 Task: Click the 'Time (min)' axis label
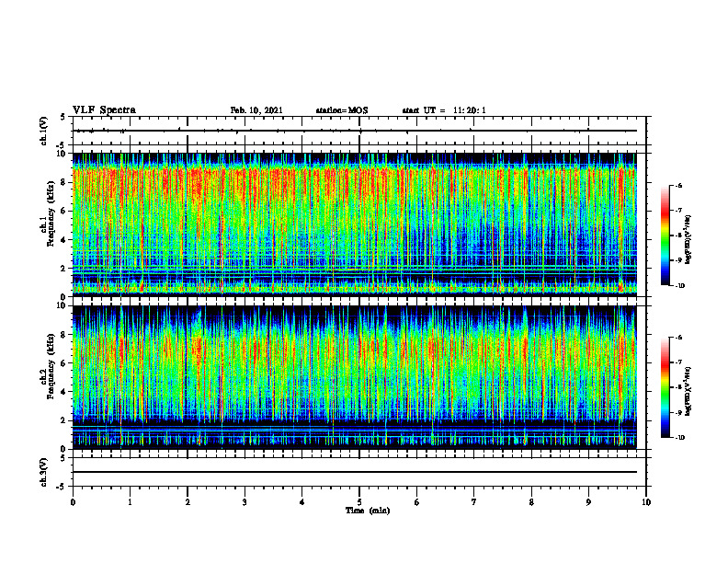(368, 511)
